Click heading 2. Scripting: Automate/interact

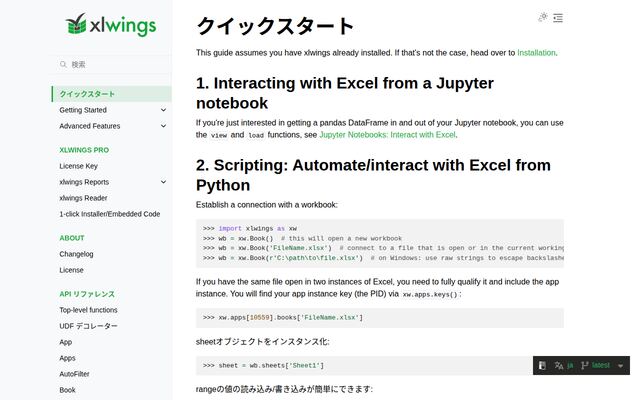pyautogui.click(x=373, y=175)
